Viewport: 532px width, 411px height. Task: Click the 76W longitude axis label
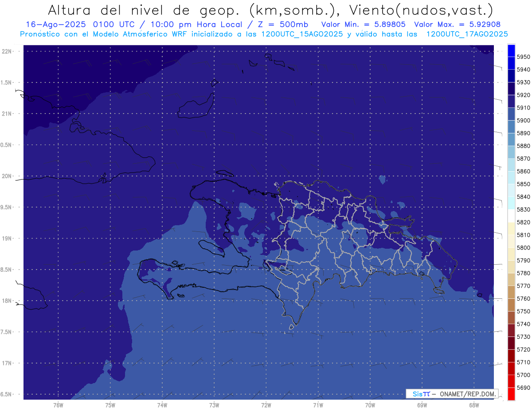coord(58,405)
